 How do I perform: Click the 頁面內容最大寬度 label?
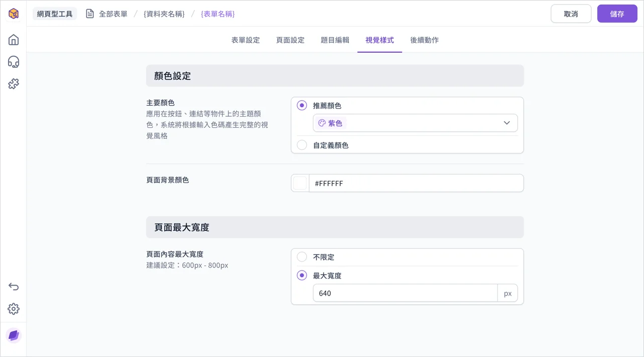point(175,254)
